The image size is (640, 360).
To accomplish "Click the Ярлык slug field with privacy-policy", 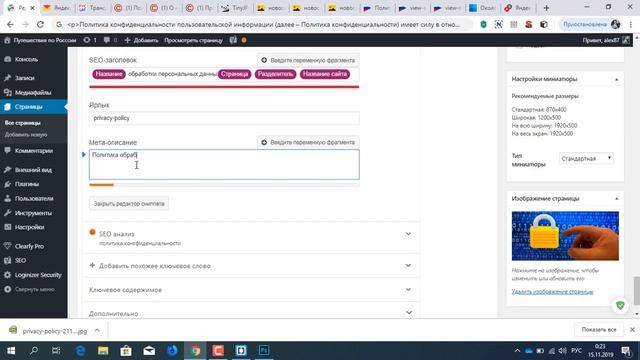I will 224,118.
